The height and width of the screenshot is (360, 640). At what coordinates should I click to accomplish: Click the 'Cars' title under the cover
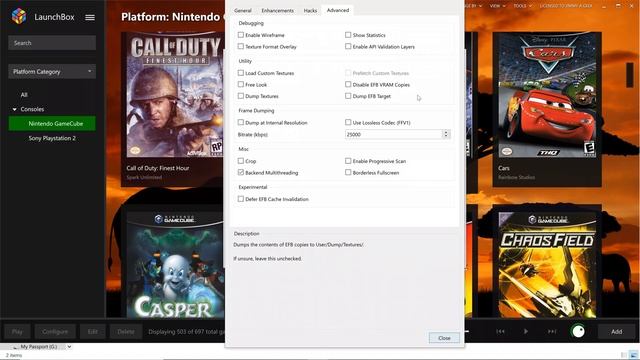[504, 168]
